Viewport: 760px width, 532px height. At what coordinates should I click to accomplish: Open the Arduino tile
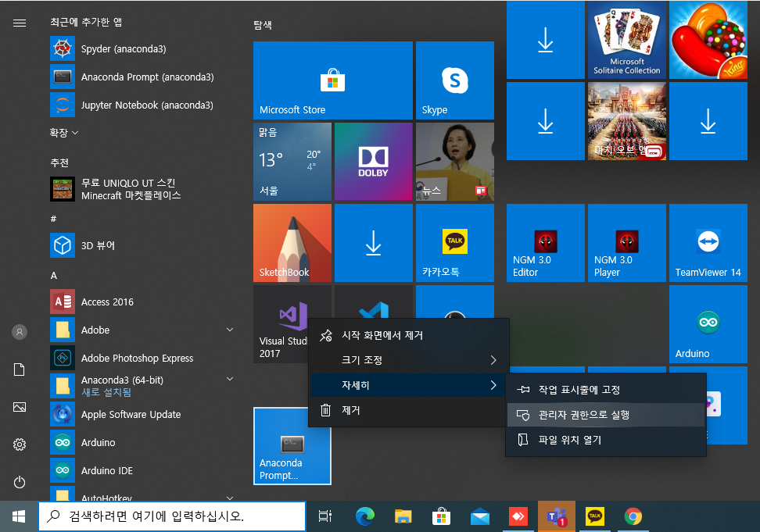[708, 324]
